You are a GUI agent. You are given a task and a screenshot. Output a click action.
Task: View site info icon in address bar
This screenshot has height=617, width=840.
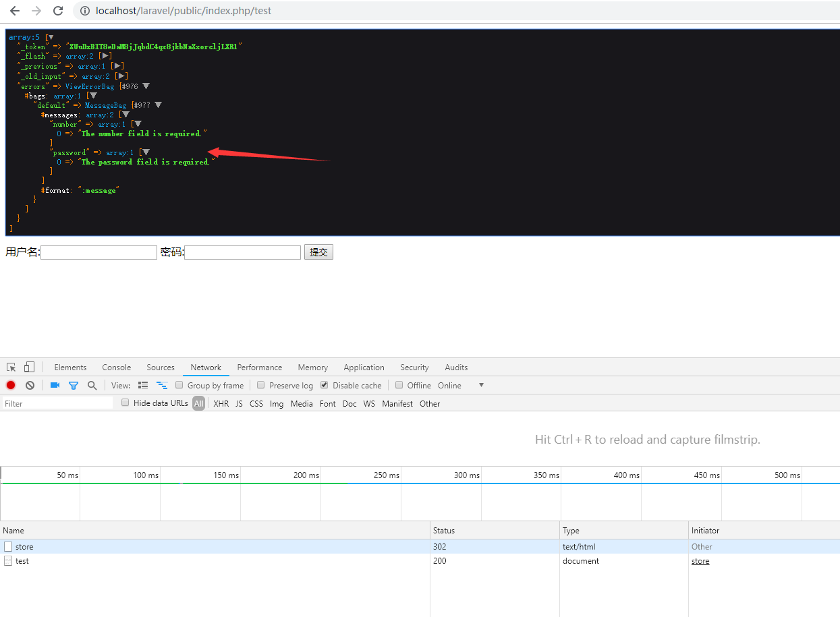click(x=85, y=11)
